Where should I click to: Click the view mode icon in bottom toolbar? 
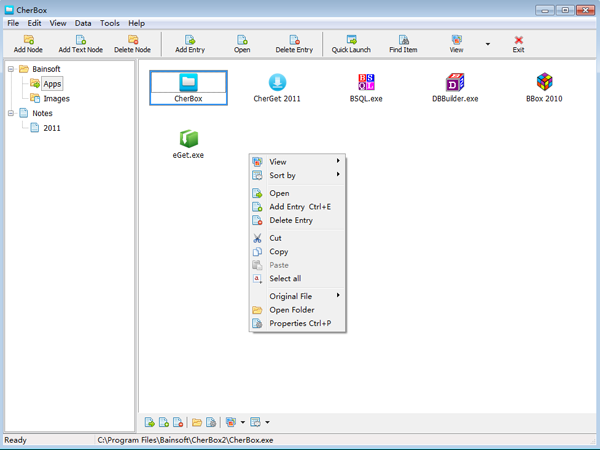pos(231,422)
